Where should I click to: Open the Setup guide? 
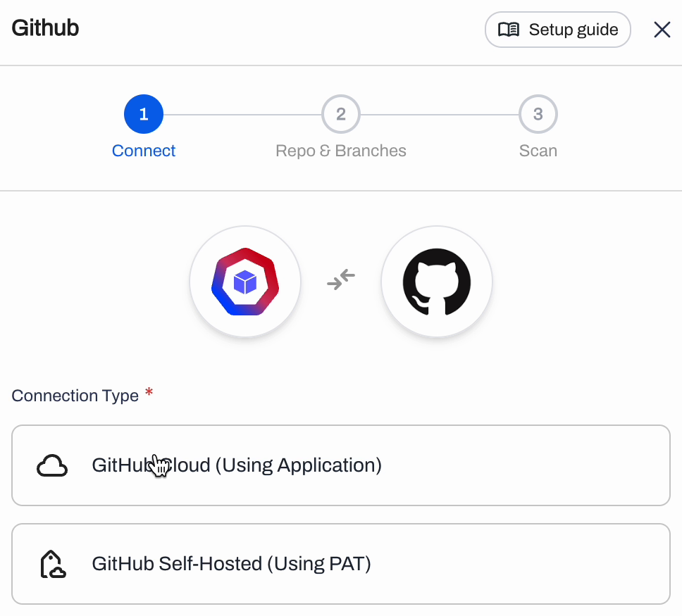coord(557,30)
